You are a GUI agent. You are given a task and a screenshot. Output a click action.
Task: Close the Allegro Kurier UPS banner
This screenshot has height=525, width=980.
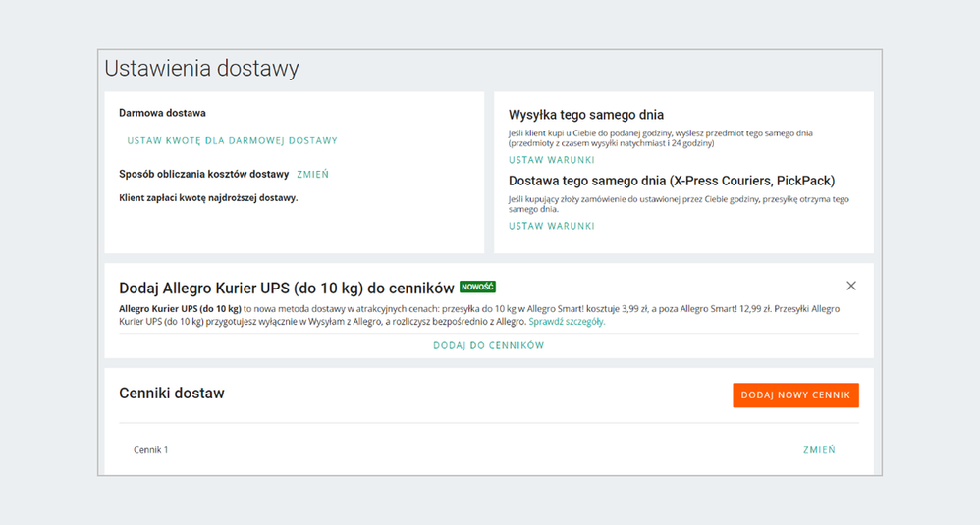click(851, 286)
